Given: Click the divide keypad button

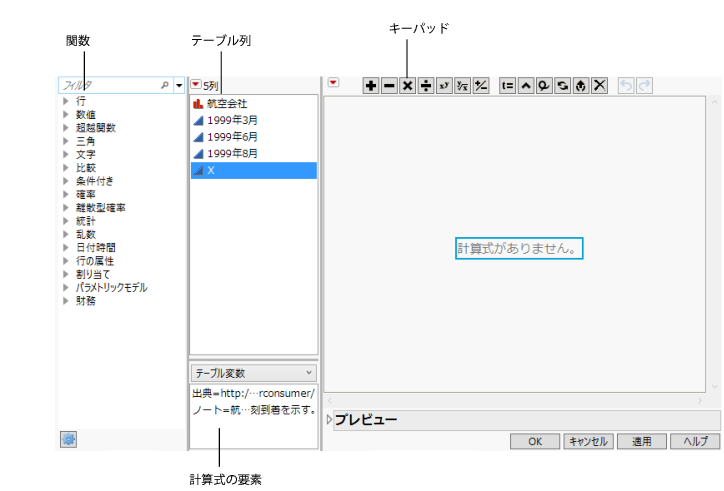Looking at the screenshot, I should [426, 85].
